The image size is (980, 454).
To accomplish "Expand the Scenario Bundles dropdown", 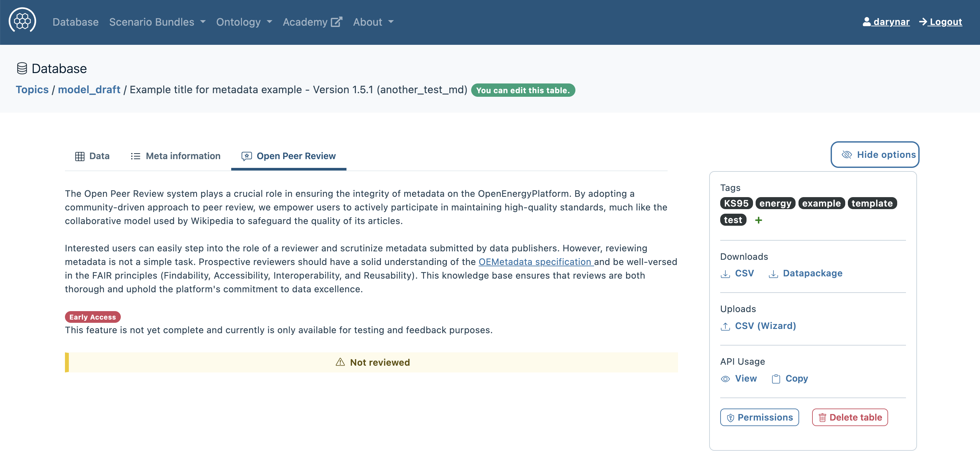I will (157, 22).
